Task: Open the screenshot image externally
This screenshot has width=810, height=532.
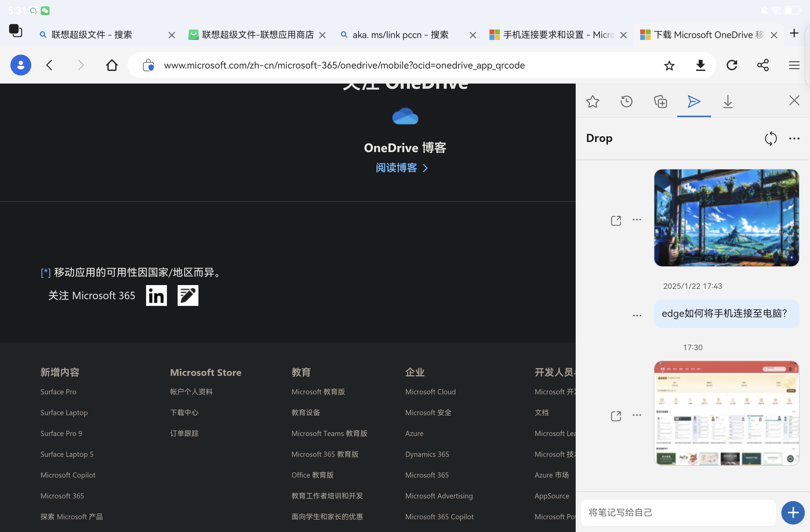Action: (616, 416)
